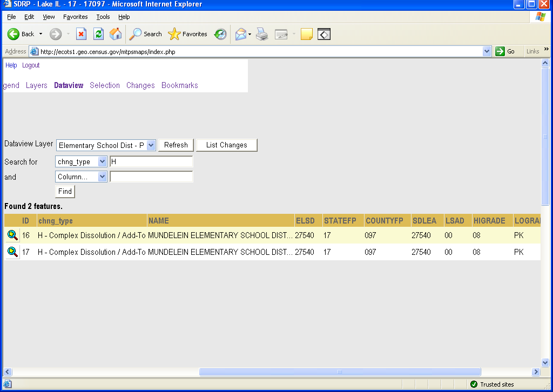Open the History toolbar icon
553x392 pixels.
[x=220, y=34]
